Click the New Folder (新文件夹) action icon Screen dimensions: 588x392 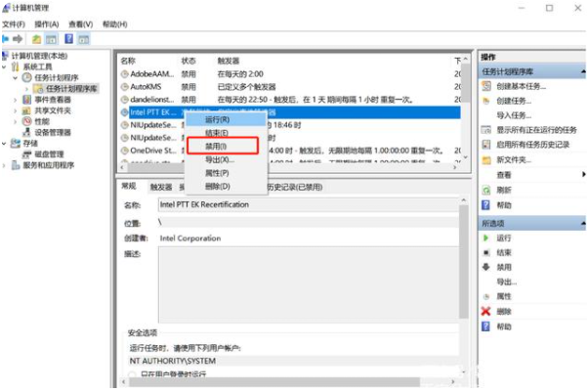tap(486, 159)
